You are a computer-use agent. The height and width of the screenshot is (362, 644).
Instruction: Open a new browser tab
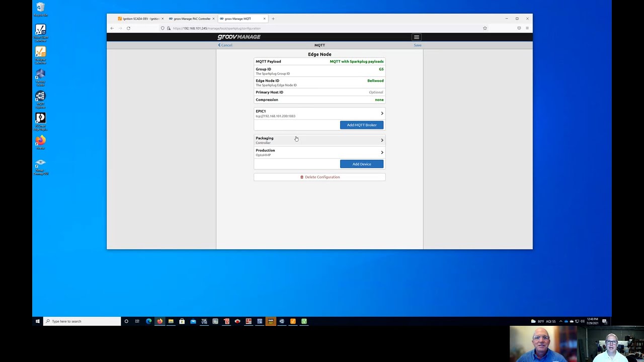273,19
